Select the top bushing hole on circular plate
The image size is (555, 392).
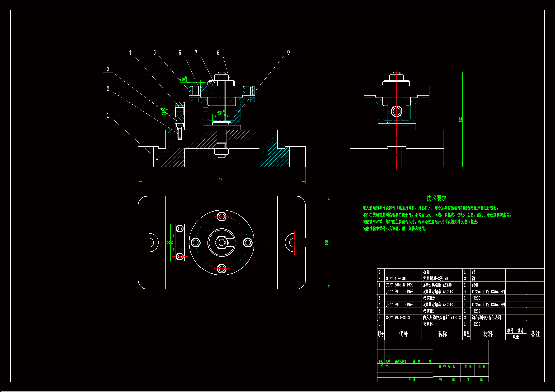click(x=222, y=217)
